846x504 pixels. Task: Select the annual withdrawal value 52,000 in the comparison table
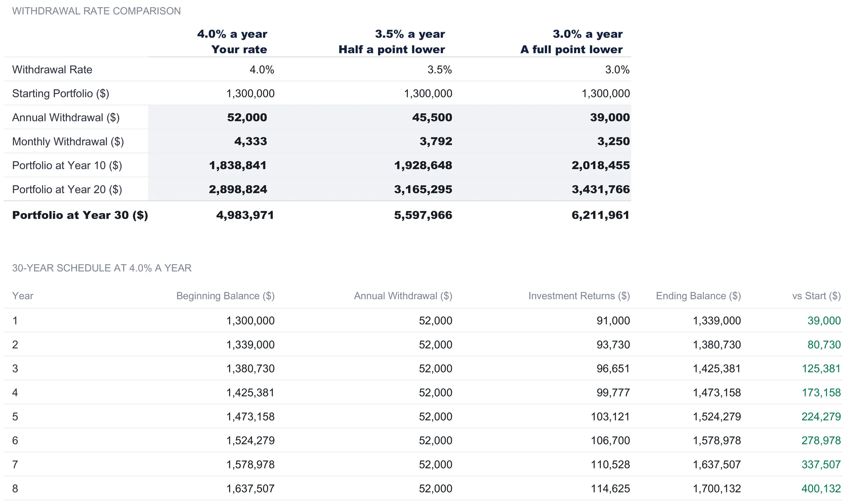coord(247,118)
